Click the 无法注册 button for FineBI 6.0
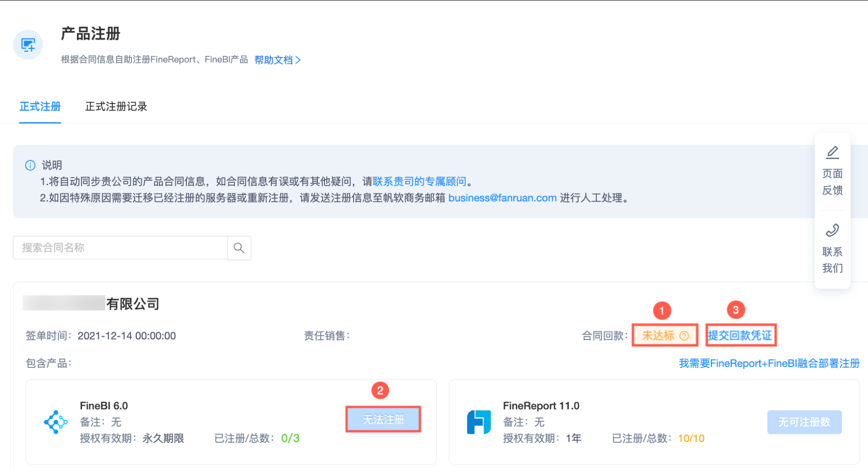The height and width of the screenshot is (469, 868). [383, 420]
